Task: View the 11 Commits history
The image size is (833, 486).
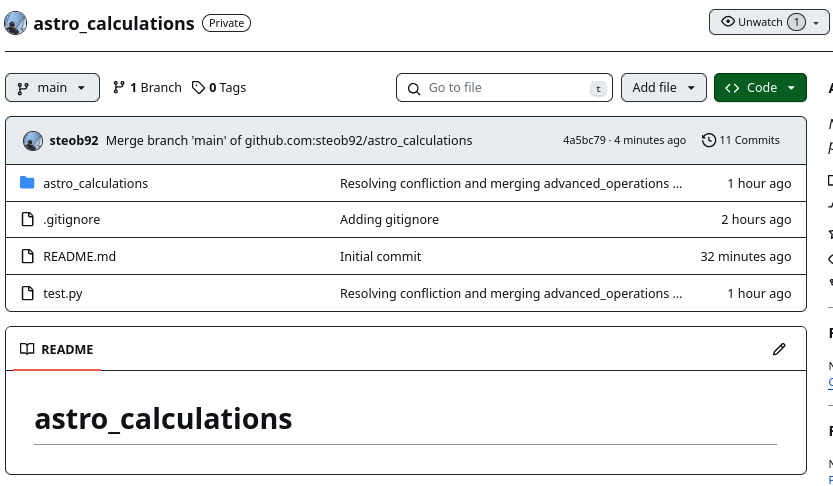Action: pos(741,140)
